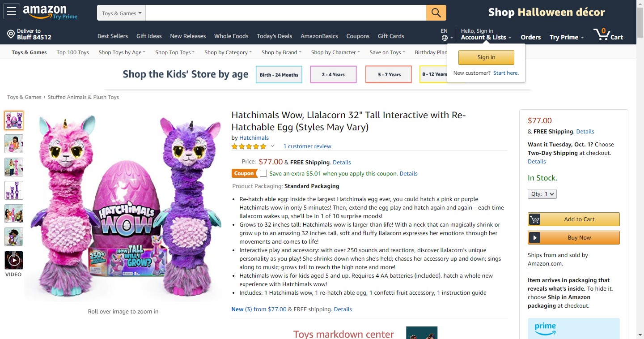Open the Toys & Games search category dropdown
This screenshot has height=339, width=644.
click(121, 13)
